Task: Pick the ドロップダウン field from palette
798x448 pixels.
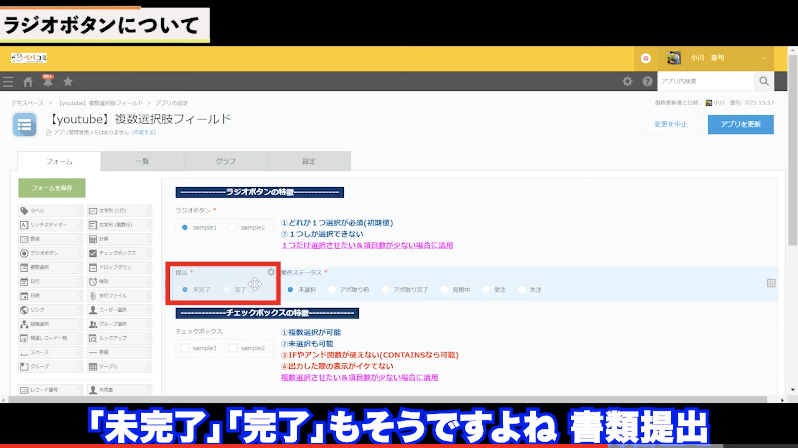Action: pyautogui.click(x=120, y=268)
